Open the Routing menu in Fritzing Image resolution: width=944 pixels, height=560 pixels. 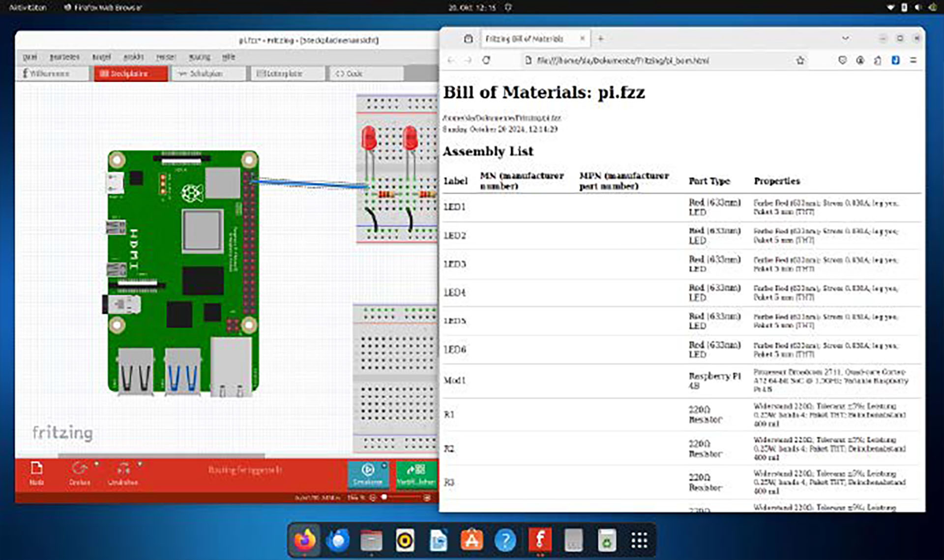click(200, 57)
